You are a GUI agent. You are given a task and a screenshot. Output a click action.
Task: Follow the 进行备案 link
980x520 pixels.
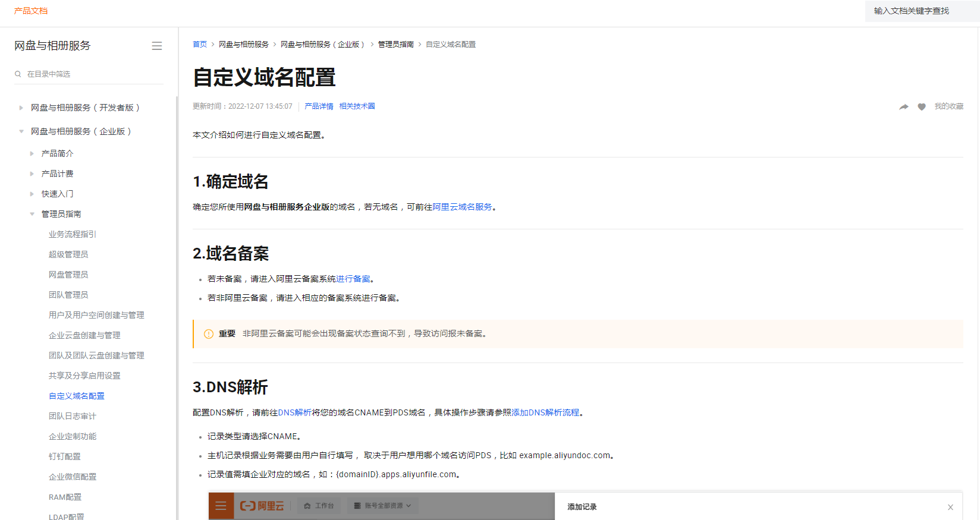353,279
